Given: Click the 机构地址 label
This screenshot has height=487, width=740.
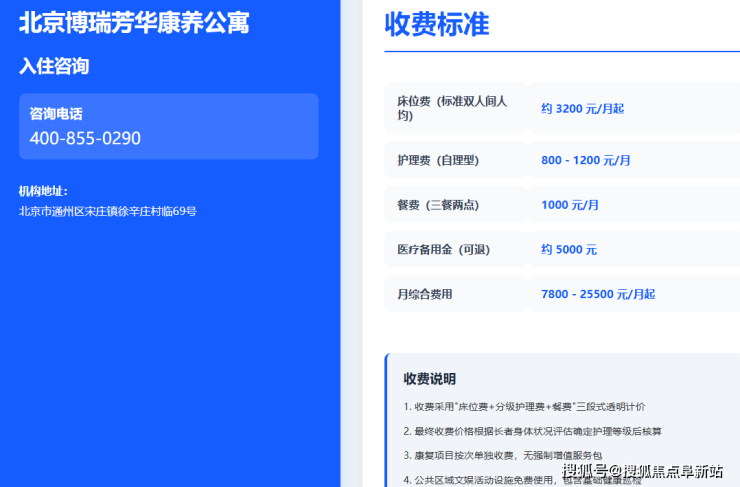Looking at the screenshot, I should [43, 191].
